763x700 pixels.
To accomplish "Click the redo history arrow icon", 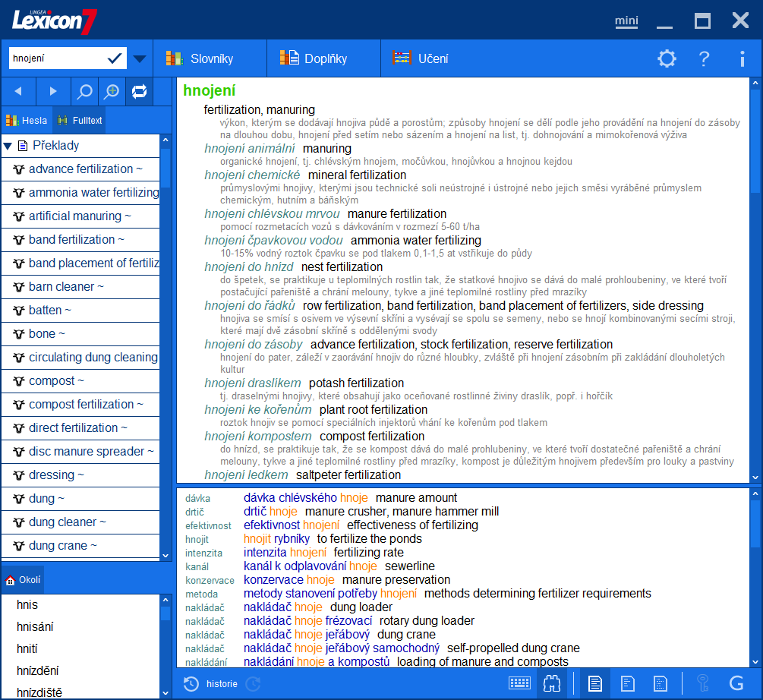I will click(253, 684).
